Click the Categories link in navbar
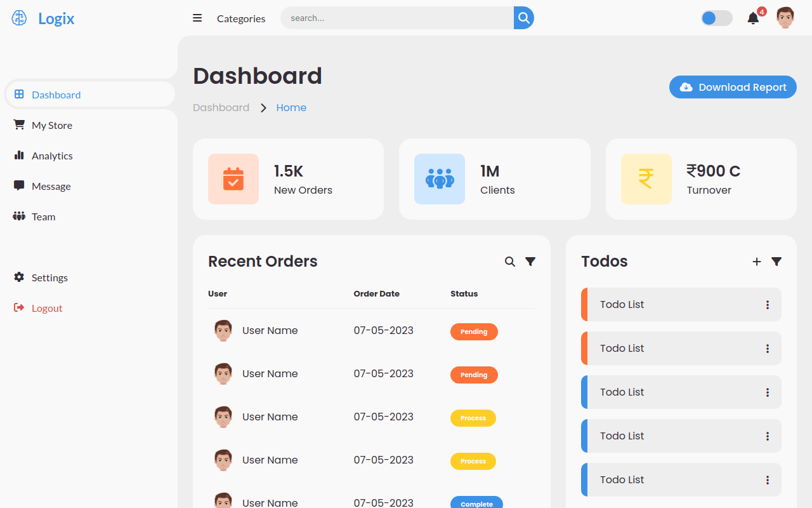 [241, 18]
